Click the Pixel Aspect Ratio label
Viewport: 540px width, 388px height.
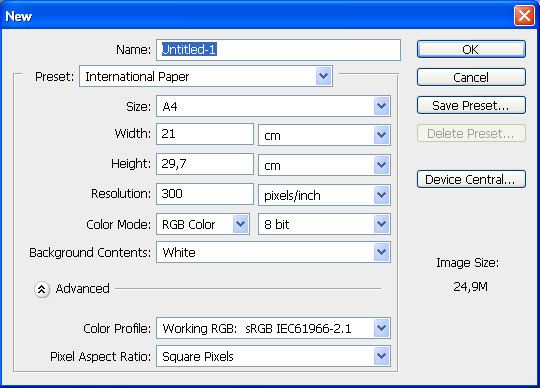(101, 356)
